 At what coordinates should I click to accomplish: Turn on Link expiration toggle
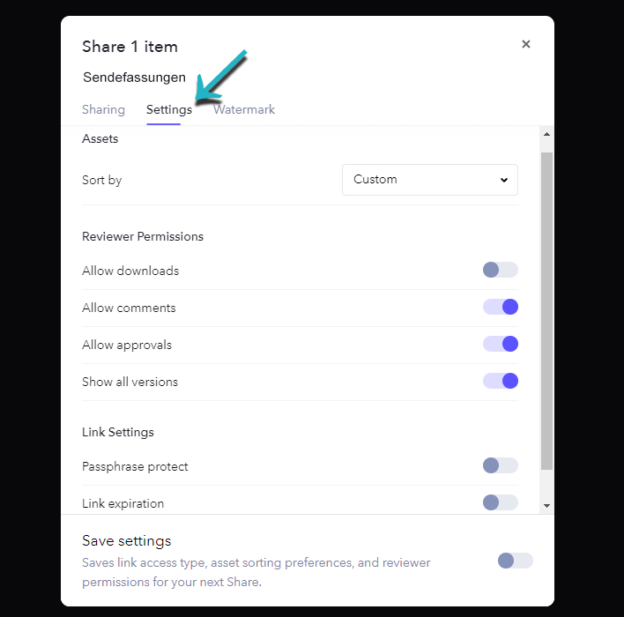pos(500,503)
